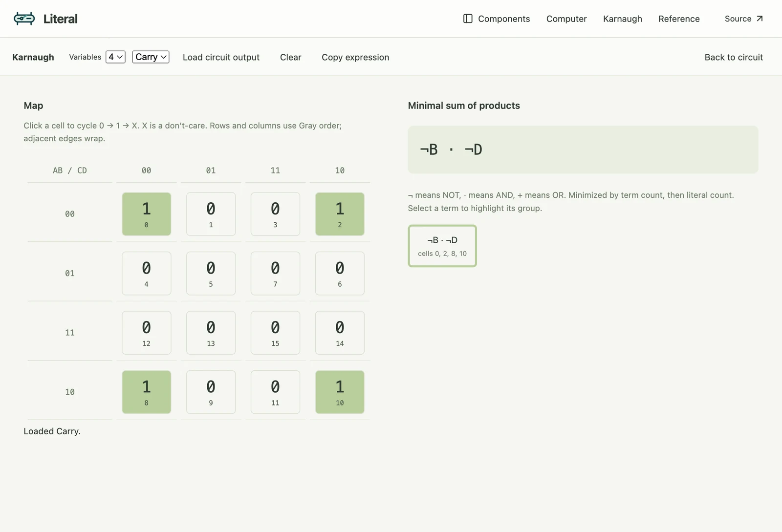Clear the Karnaugh map
The width and height of the screenshot is (782, 532).
(x=290, y=57)
